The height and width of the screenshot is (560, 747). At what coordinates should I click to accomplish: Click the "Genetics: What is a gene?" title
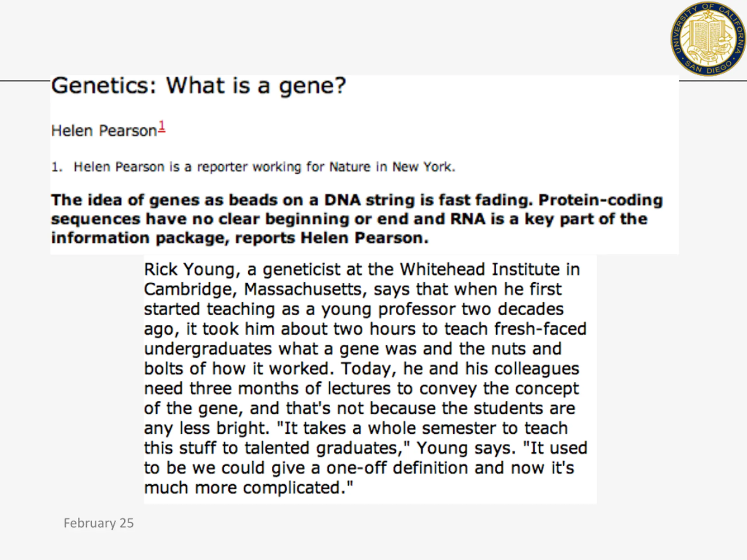point(199,86)
